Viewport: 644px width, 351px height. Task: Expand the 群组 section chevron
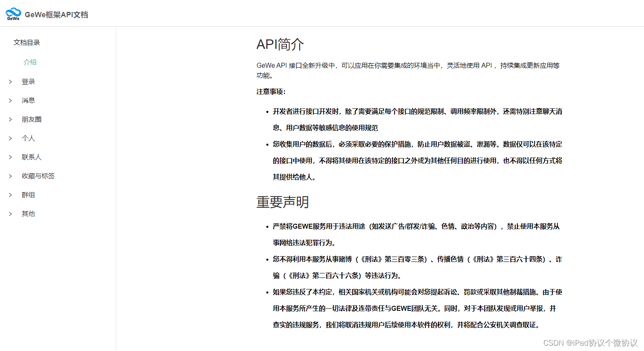tap(10, 195)
